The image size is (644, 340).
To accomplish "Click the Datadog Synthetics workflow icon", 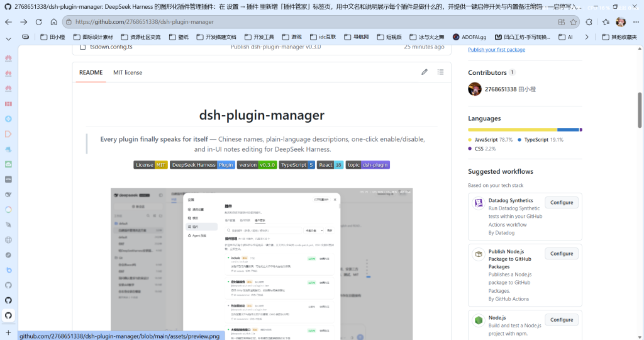I will click(479, 203).
